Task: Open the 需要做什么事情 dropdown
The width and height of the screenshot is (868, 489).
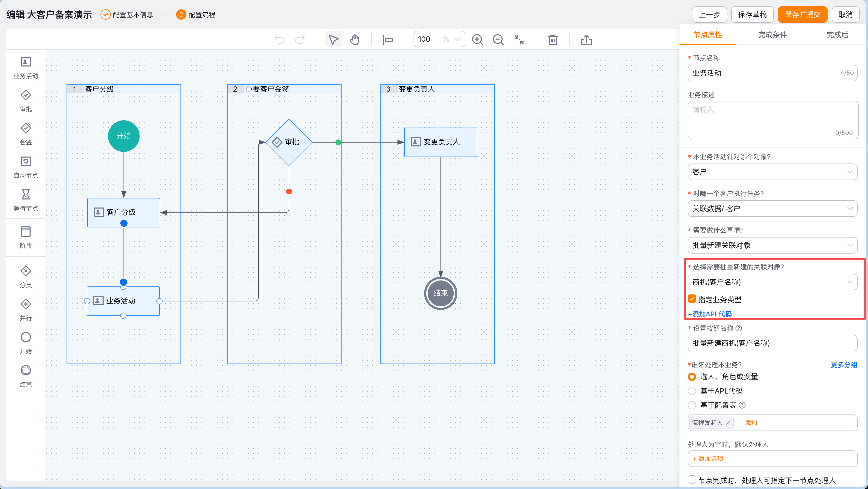Action: click(772, 246)
